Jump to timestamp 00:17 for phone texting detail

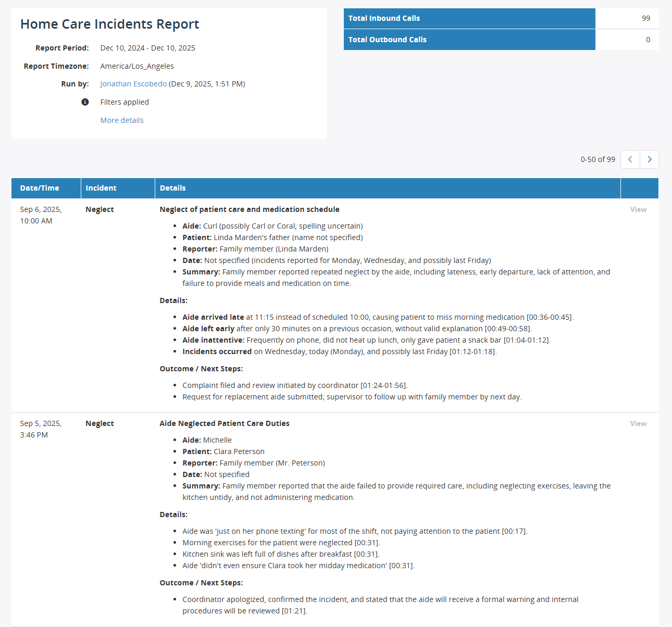tap(516, 531)
